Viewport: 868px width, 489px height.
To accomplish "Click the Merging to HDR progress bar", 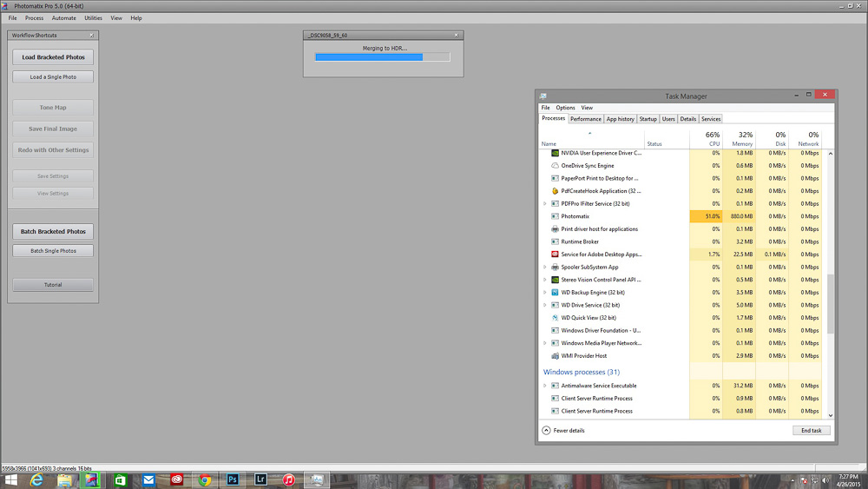I will pyautogui.click(x=382, y=57).
